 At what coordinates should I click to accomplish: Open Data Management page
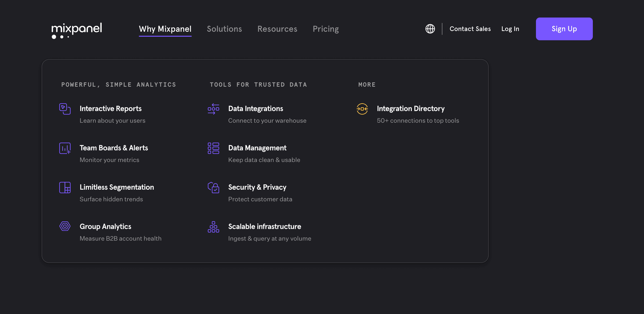click(257, 148)
